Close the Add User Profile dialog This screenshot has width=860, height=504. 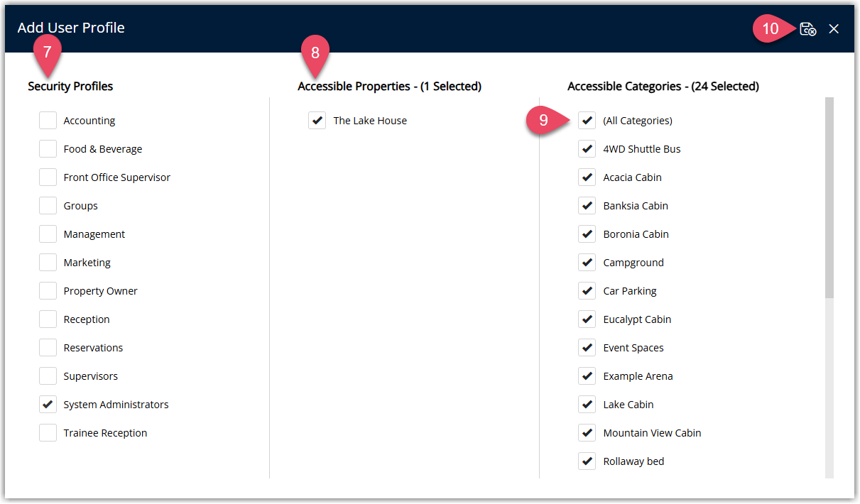click(x=834, y=28)
